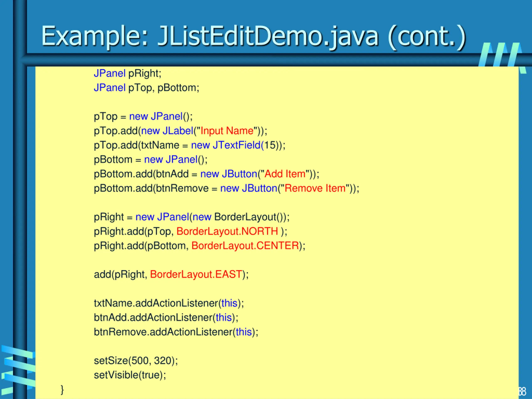Viewport: 532px width, 399px height.
Task: Select the line "btnAdd.addActionListener(this);"
Action: pyautogui.click(x=166, y=318)
